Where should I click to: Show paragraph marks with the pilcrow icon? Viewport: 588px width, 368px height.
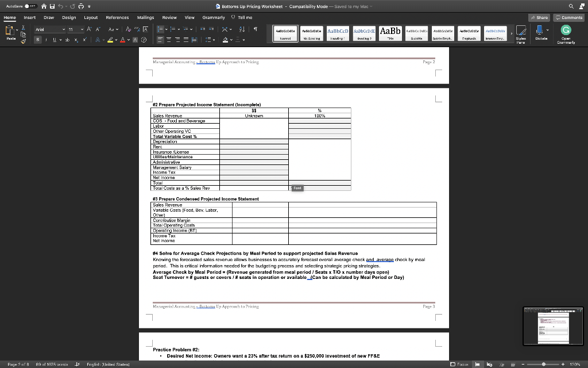pos(254,29)
